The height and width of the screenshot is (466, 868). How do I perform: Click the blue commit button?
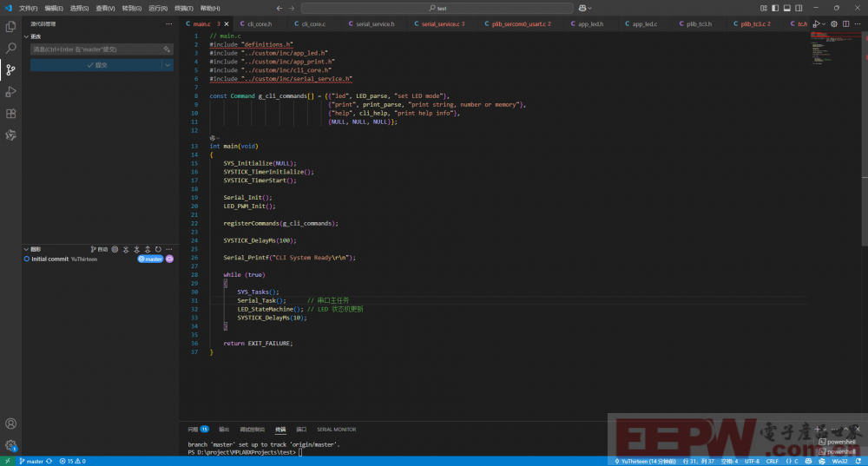[95, 65]
